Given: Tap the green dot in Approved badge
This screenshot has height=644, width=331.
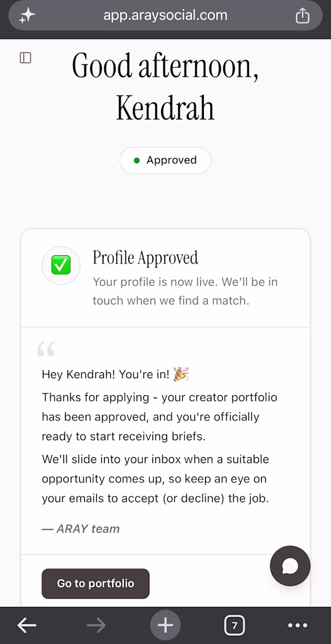Looking at the screenshot, I should [137, 160].
